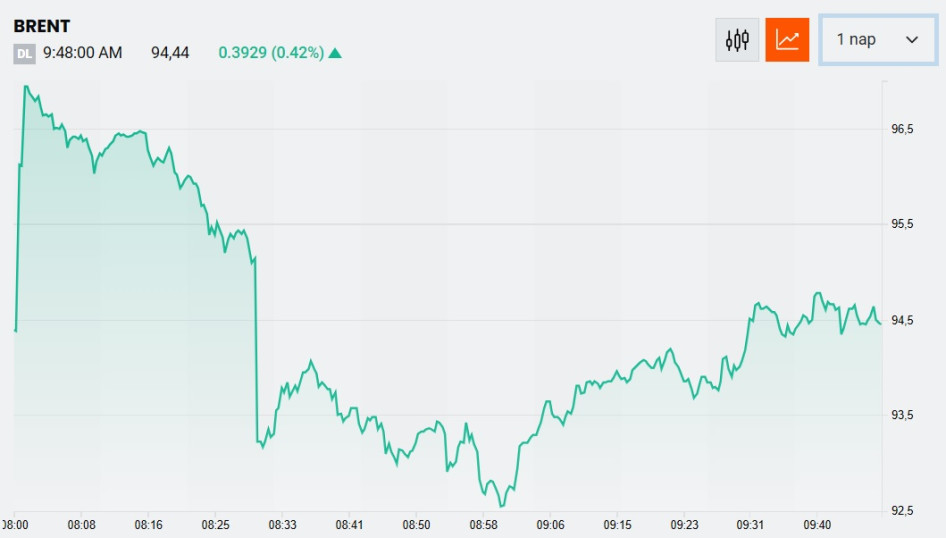The width and height of the screenshot is (946, 538).
Task: Click the 94,5 price axis label
Action: pyautogui.click(x=902, y=321)
